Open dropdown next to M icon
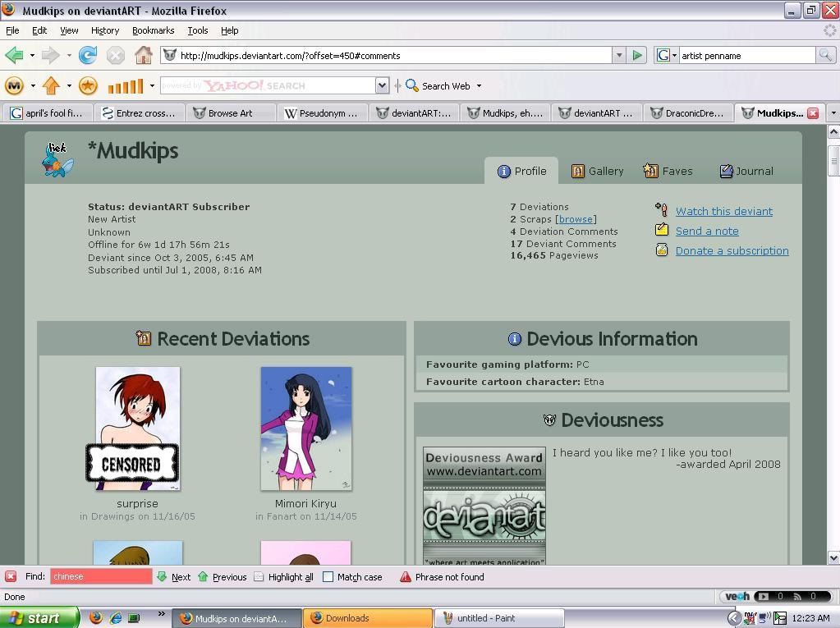 click(x=33, y=85)
